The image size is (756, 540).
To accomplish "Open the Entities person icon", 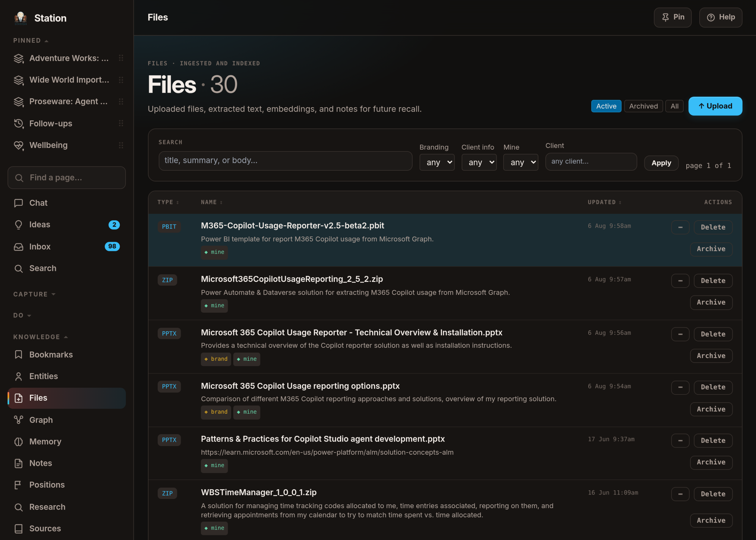I will [19, 376].
